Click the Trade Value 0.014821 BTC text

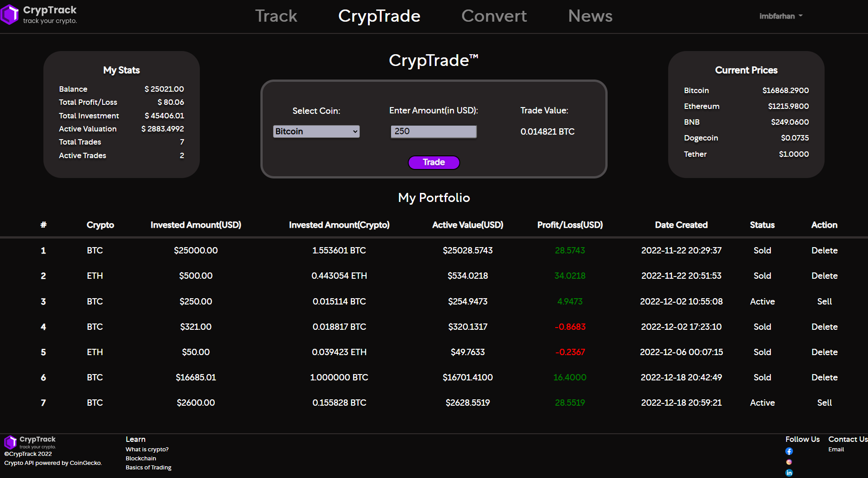click(x=547, y=131)
